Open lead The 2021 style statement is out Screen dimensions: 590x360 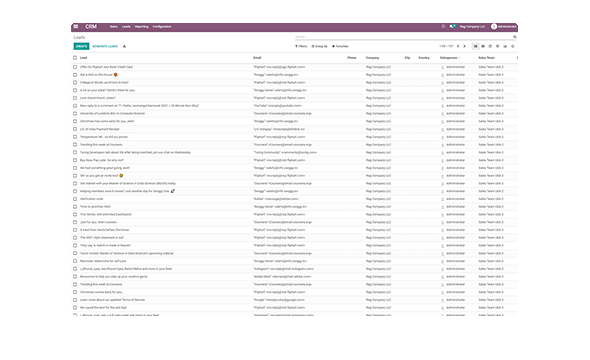(102, 238)
